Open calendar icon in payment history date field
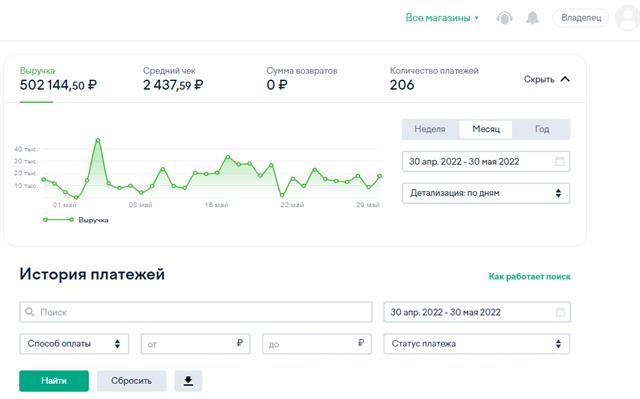 pos(560,313)
